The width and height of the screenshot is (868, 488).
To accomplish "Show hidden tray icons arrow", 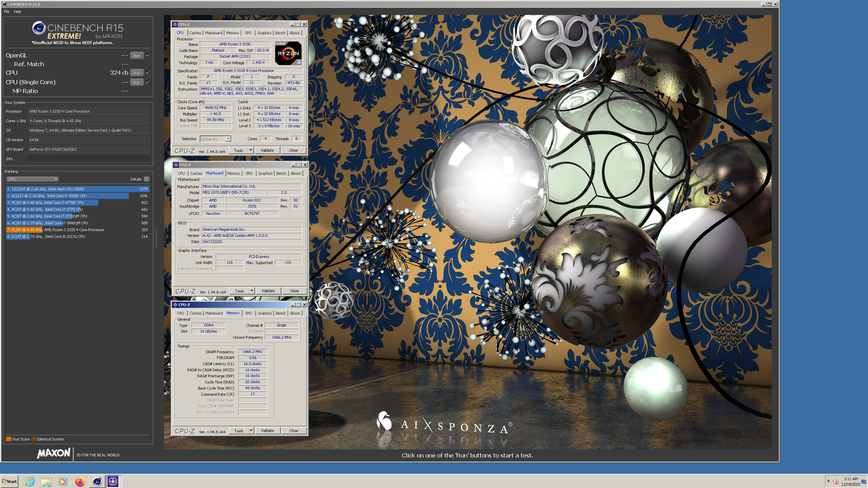I will click(x=828, y=481).
